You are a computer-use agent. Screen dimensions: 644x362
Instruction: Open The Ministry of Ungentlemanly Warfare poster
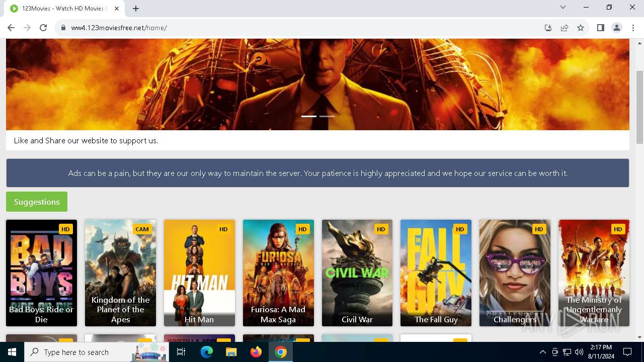pos(594,273)
